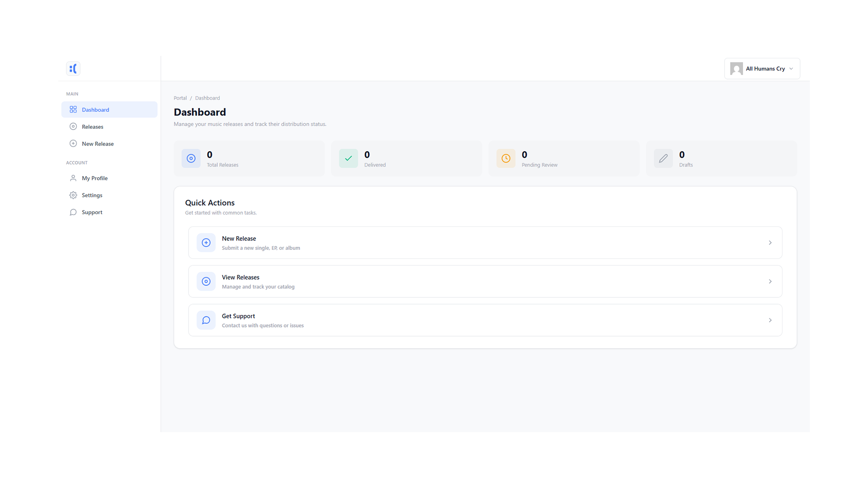Open the All Humans Cry account dropdown
868x488 pixels.
762,69
